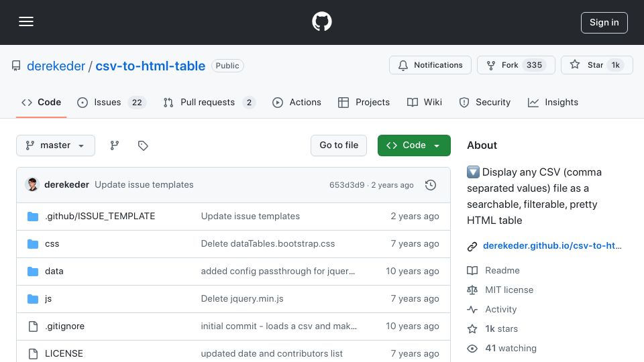Open commit 'initial commit - loads a csv'
The image size is (644, 362).
(x=279, y=326)
